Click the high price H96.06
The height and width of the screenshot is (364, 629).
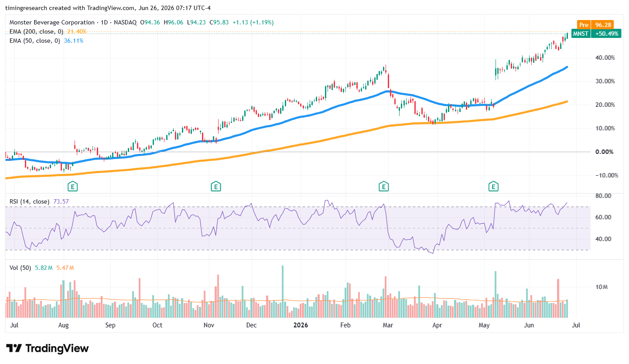[173, 22]
